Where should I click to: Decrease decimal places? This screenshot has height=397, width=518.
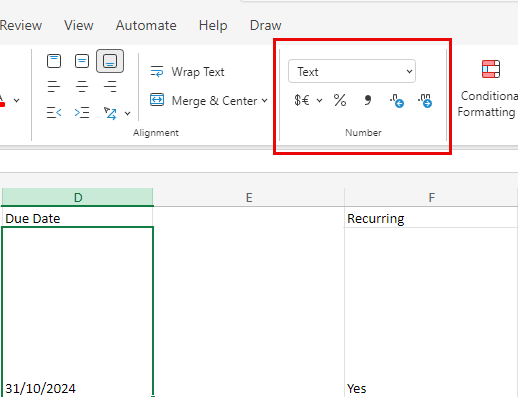[425, 101]
